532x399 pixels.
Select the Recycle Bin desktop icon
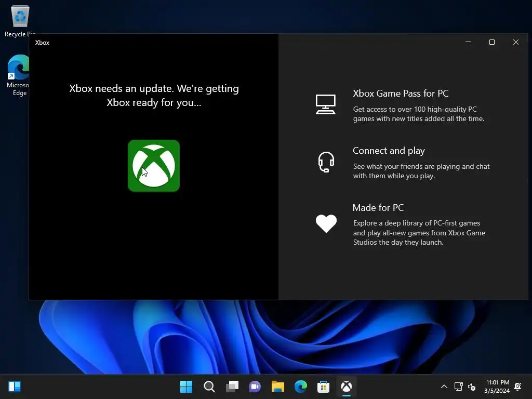click(x=20, y=21)
